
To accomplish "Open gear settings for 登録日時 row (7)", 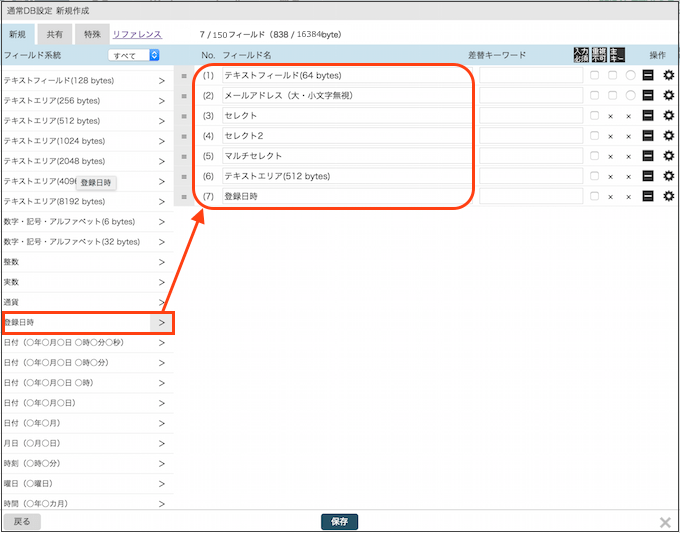I will 669,196.
